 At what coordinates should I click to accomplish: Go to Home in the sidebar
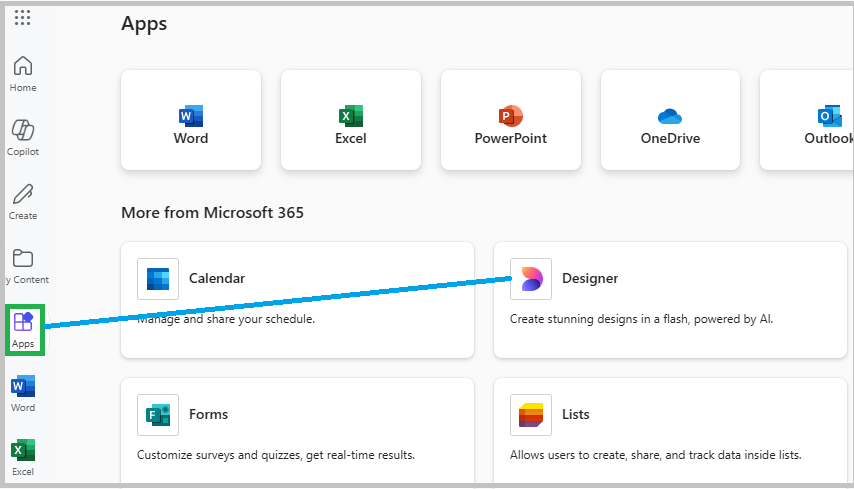23,74
